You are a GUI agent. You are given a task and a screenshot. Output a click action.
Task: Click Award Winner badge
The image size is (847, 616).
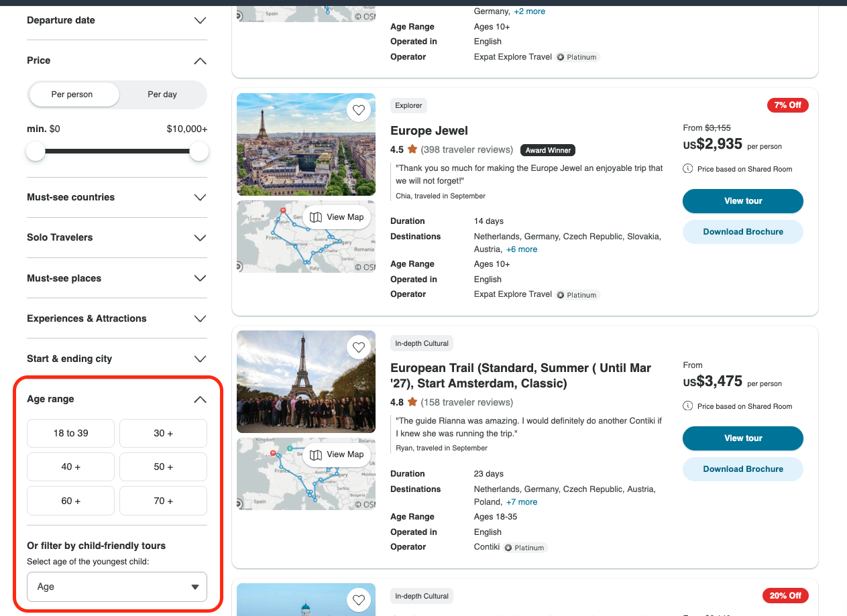pos(548,150)
